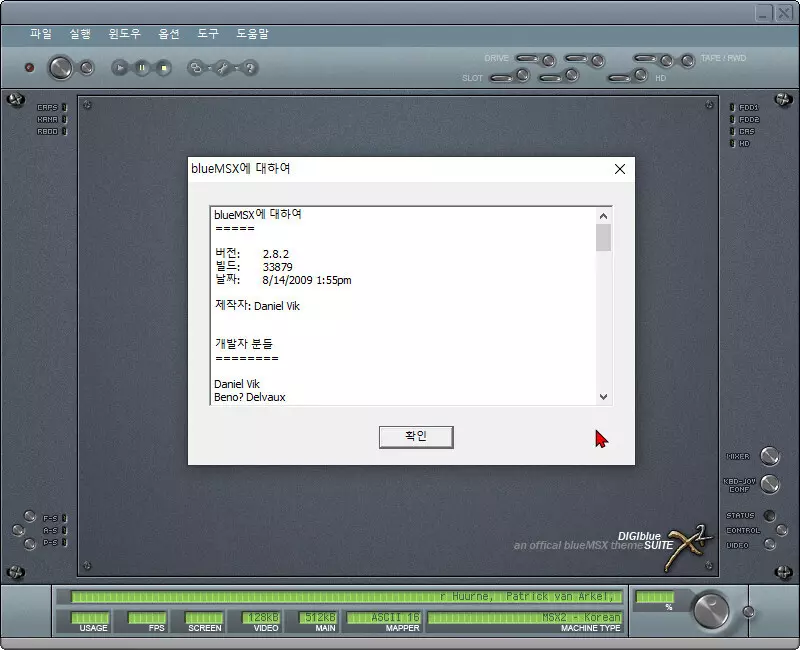
Task: Click the large round knob beside red LED
Action: pyautogui.click(x=60, y=67)
